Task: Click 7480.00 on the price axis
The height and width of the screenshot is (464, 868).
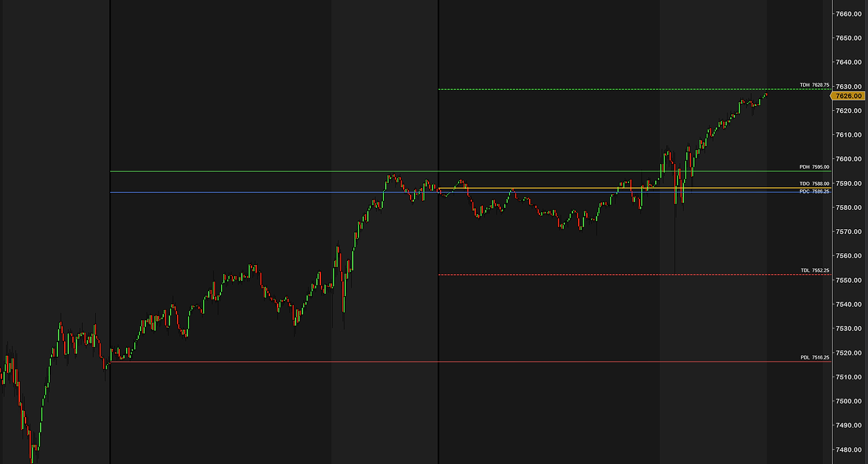Action: tap(849, 450)
